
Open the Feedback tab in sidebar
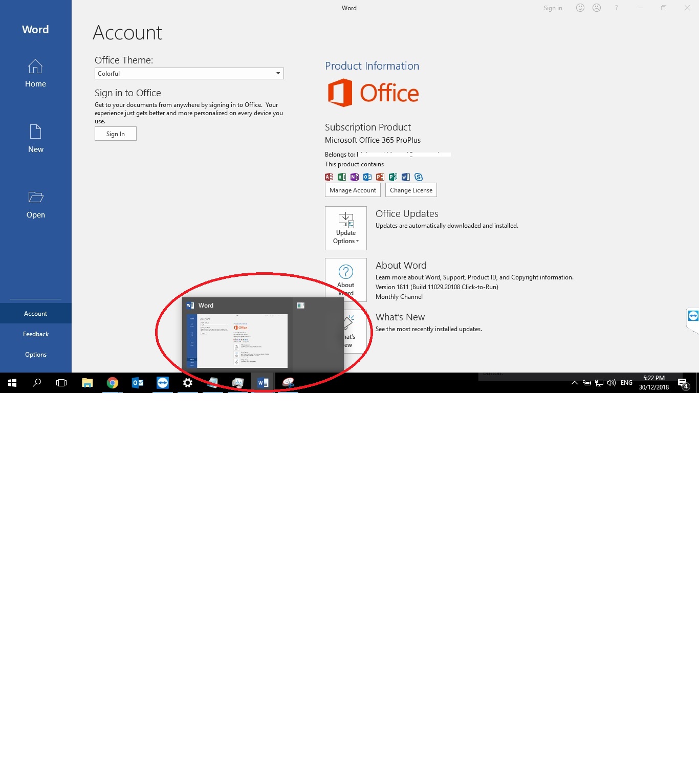tap(35, 334)
